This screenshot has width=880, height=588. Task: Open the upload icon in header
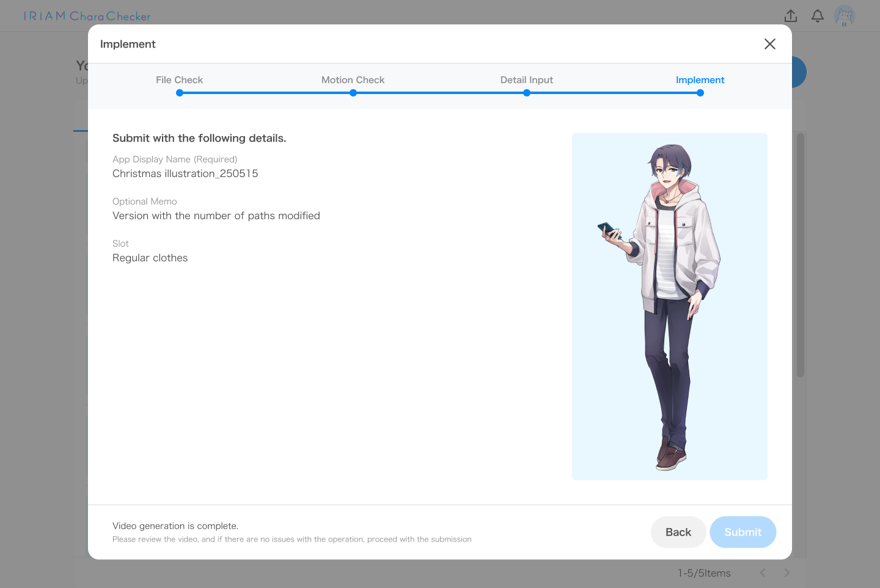pyautogui.click(x=791, y=16)
